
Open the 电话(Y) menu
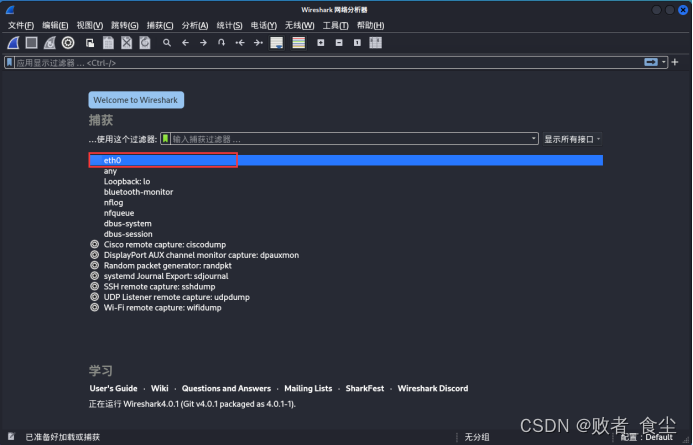(x=264, y=26)
